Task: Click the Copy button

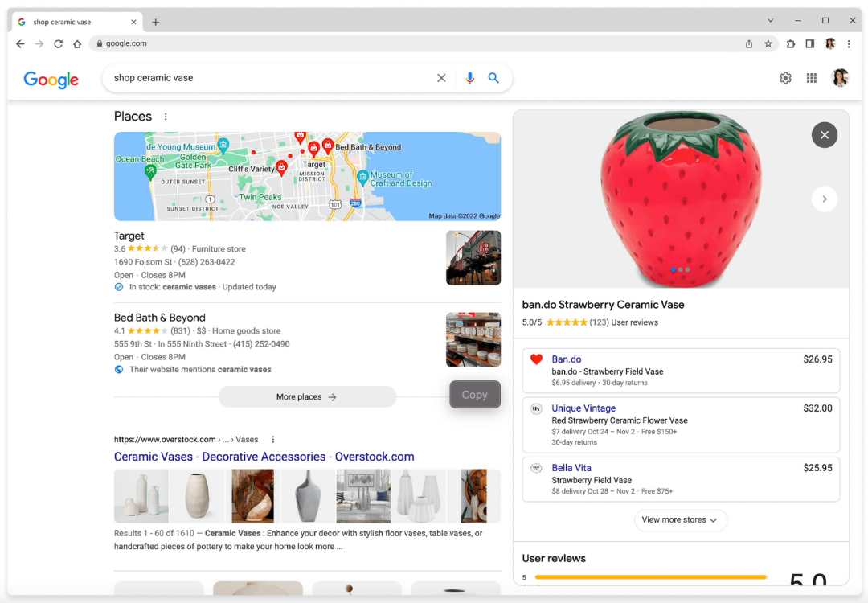Action: coord(475,395)
